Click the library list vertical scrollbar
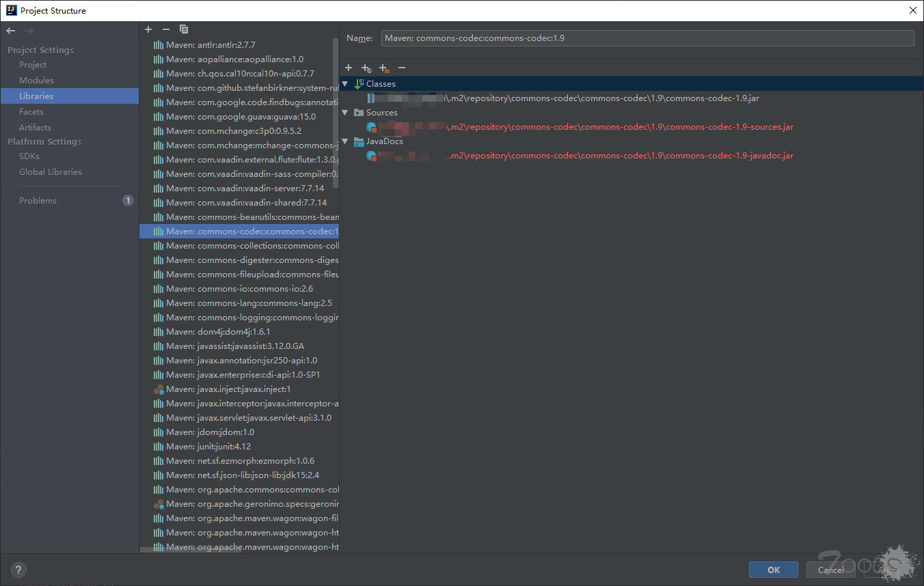924x586 pixels. click(336, 113)
